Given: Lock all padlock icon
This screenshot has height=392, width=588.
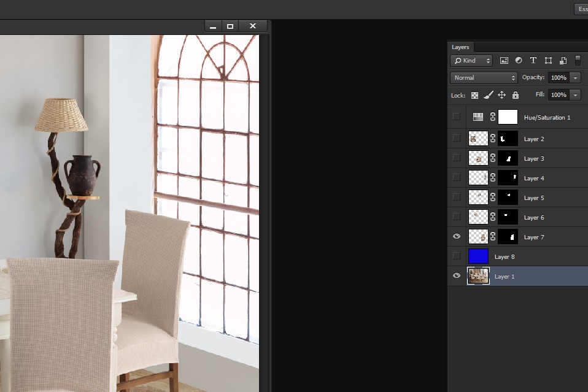Looking at the screenshot, I should click(x=516, y=95).
